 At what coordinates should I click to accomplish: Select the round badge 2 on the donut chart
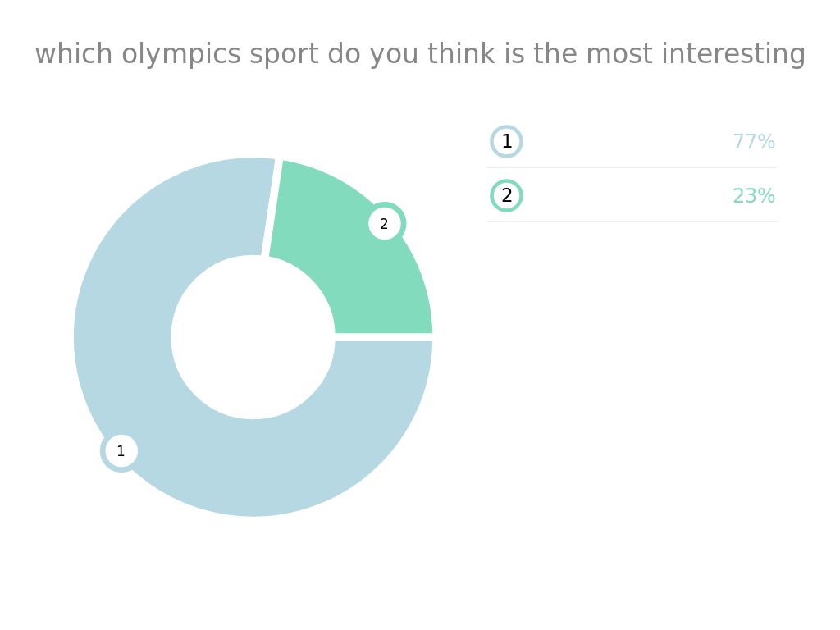(x=385, y=224)
